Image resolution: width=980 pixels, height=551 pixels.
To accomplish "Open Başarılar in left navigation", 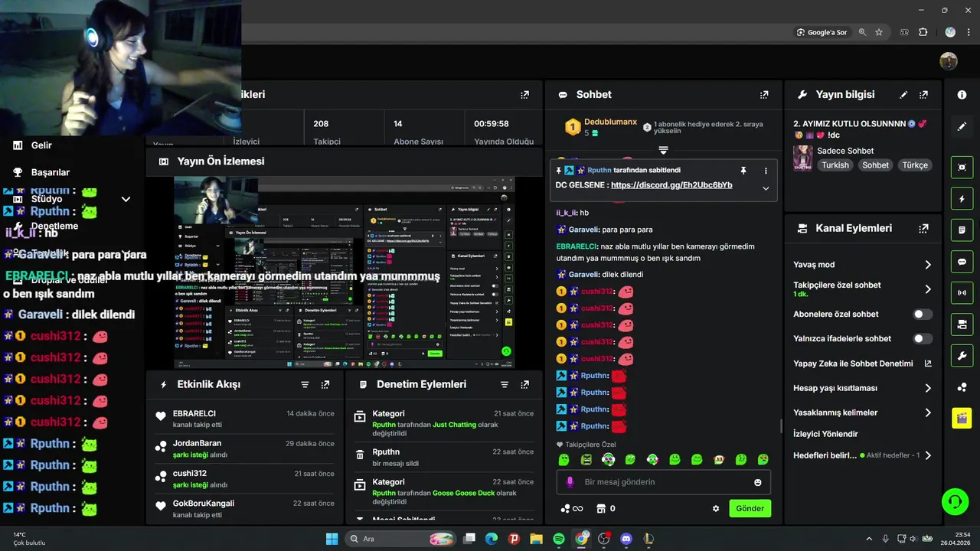I will tap(51, 172).
